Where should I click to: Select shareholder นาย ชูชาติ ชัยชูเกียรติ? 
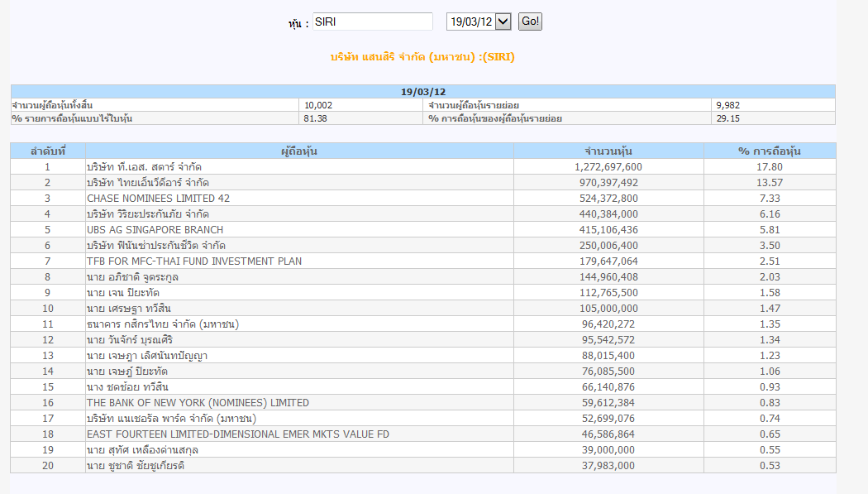point(136,466)
